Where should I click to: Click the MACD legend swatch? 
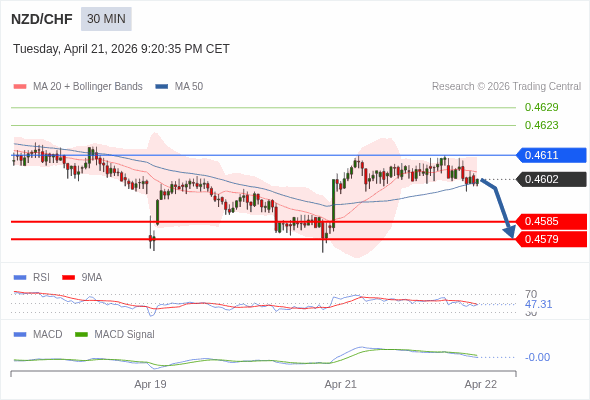(x=20, y=335)
